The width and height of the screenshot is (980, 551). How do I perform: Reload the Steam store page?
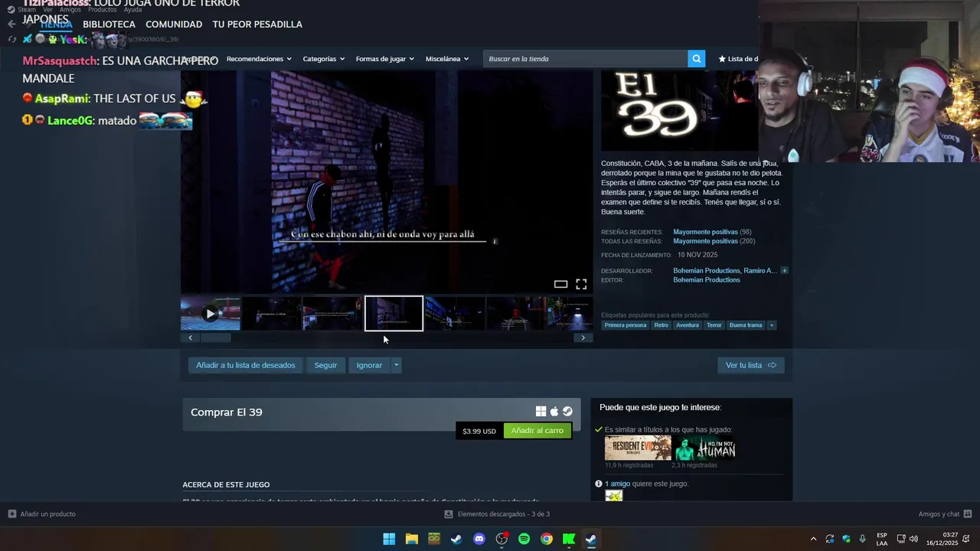[x=12, y=39]
